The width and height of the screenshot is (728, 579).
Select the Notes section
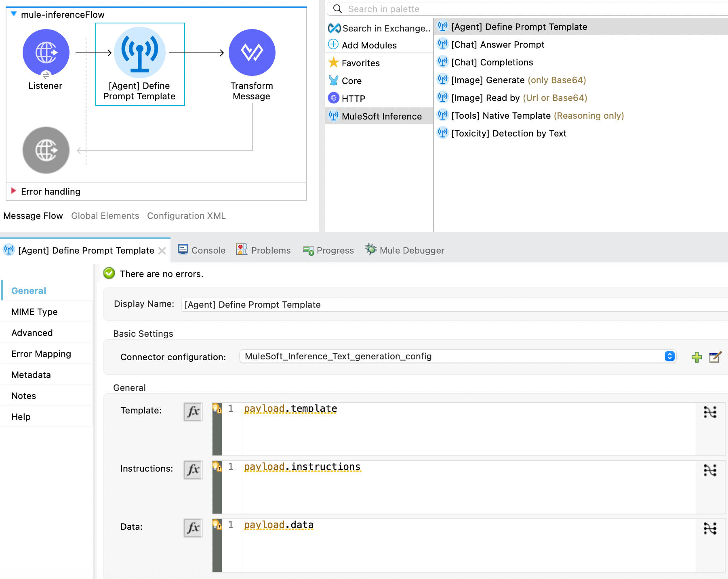[x=47, y=396]
